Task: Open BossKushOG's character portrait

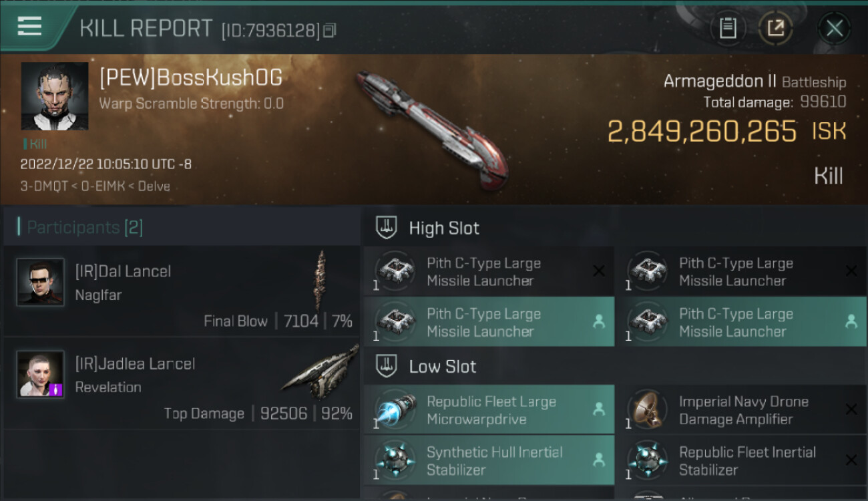Action: tap(55, 96)
